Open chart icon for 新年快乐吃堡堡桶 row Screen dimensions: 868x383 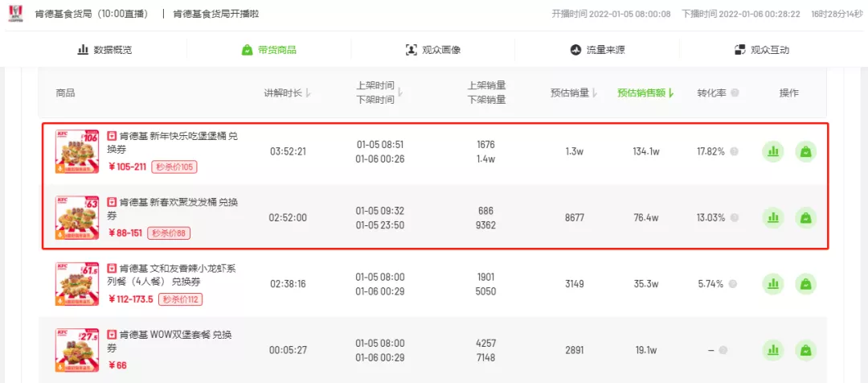[773, 152]
